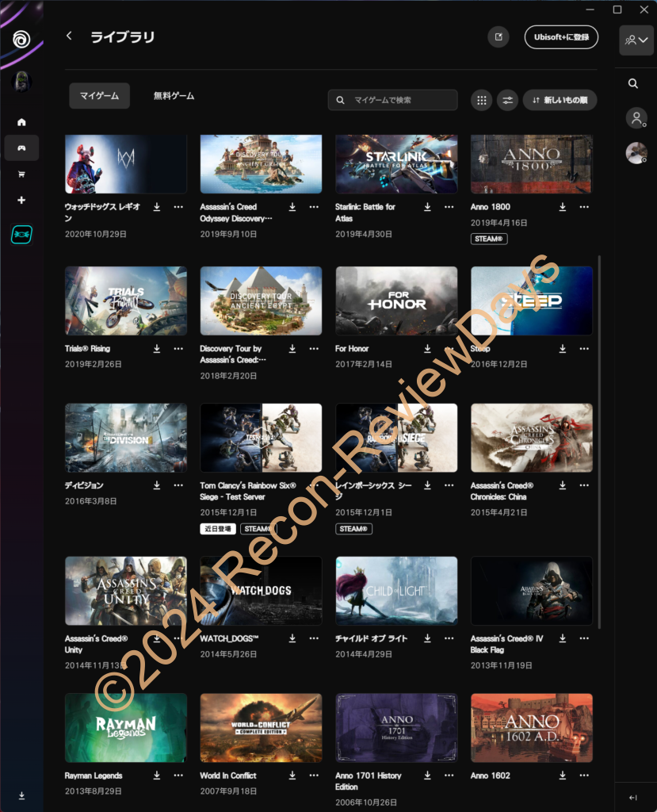The width and height of the screenshot is (657, 812).
Task: Open the 新しいもの順 sort dropdown
Action: (560, 100)
